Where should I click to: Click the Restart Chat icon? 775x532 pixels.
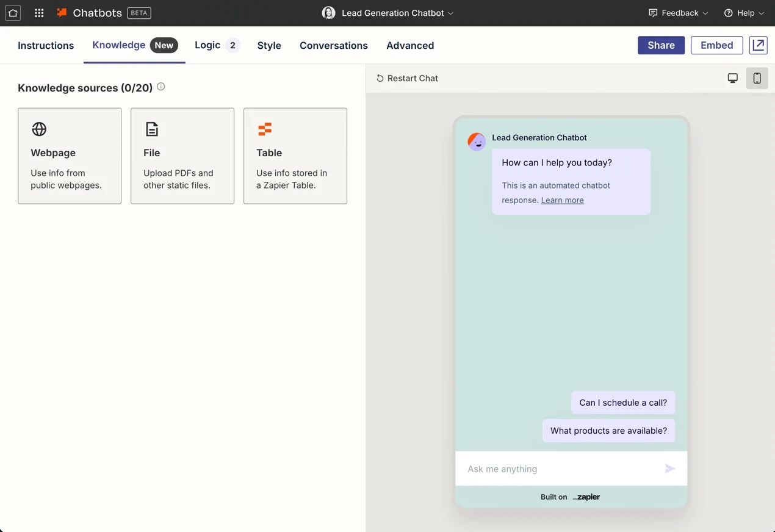tap(380, 78)
